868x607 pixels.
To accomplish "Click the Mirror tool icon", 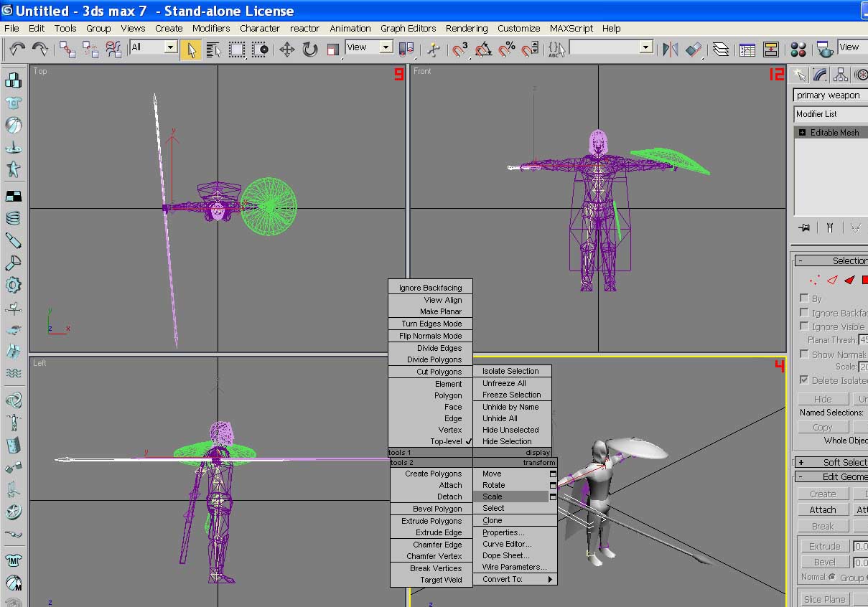I will point(671,49).
